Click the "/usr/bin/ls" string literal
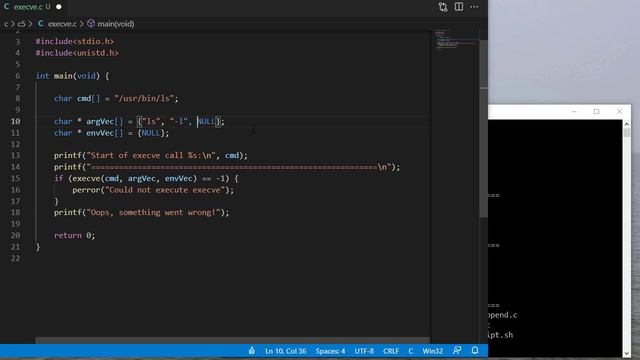The image size is (640, 360). coord(144,98)
